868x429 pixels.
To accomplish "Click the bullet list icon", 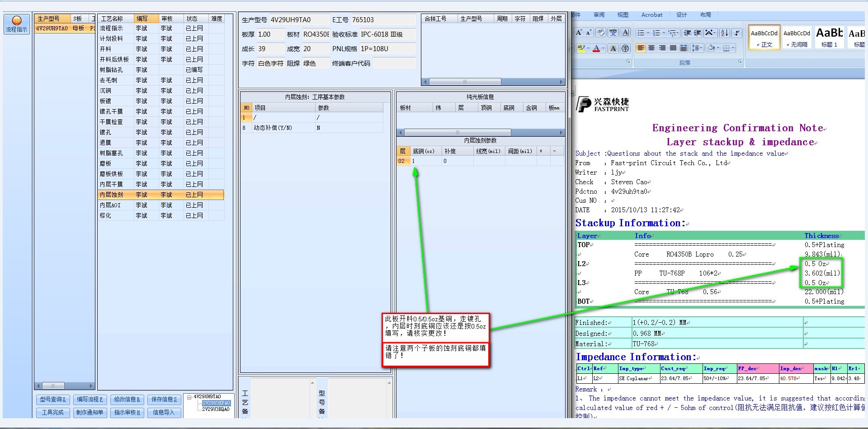I will (x=641, y=33).
